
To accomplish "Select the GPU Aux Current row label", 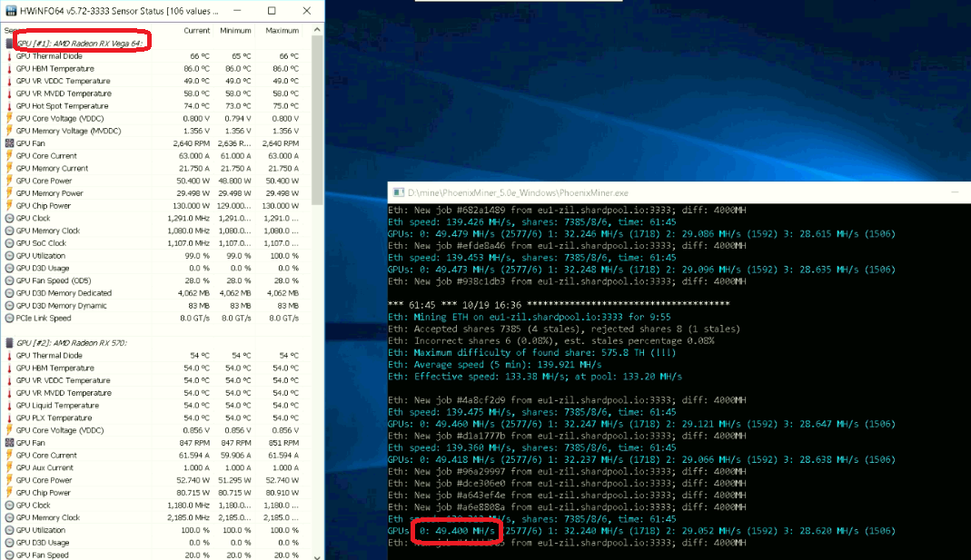I will click(45, 467).
